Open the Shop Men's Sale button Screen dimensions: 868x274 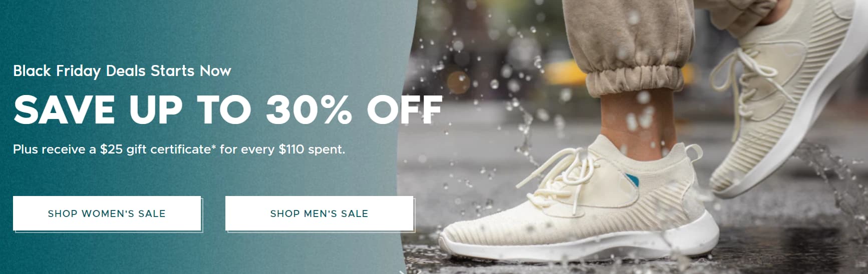pyautogui.click(x=319, y=213)
